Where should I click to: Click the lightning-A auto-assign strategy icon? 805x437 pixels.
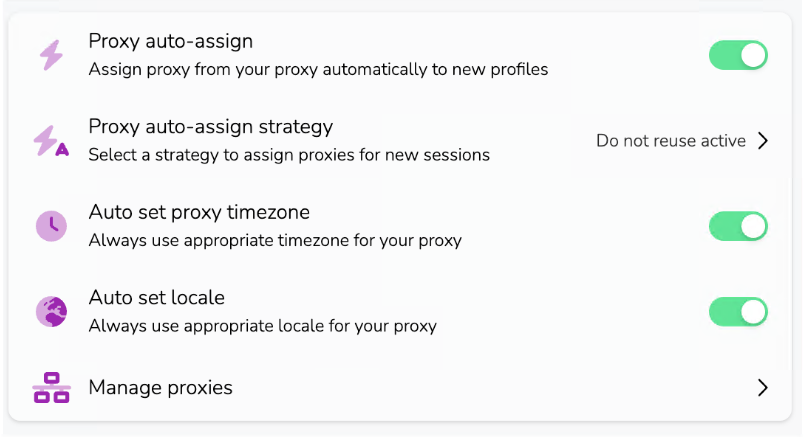click(x=51, y=141)
